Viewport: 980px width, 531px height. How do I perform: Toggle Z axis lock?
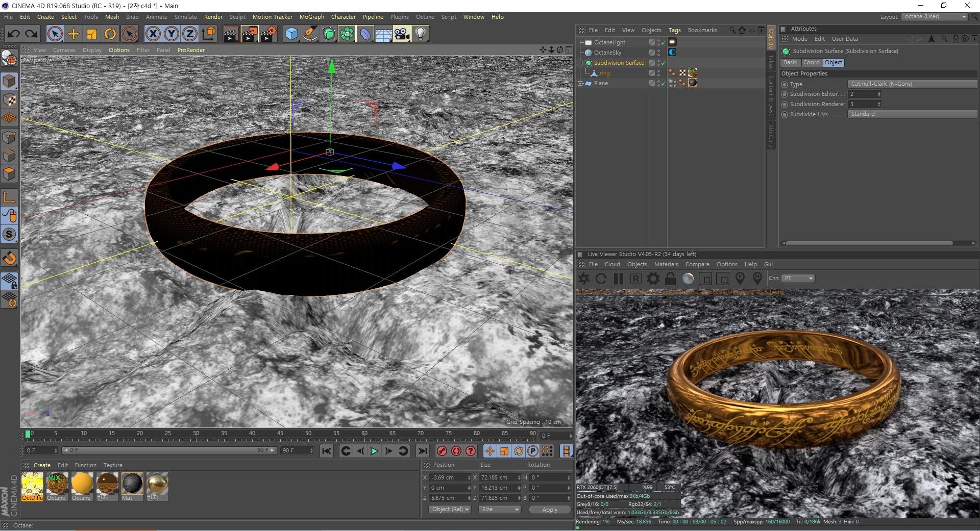pyautogui.click(x=190, y=34)
